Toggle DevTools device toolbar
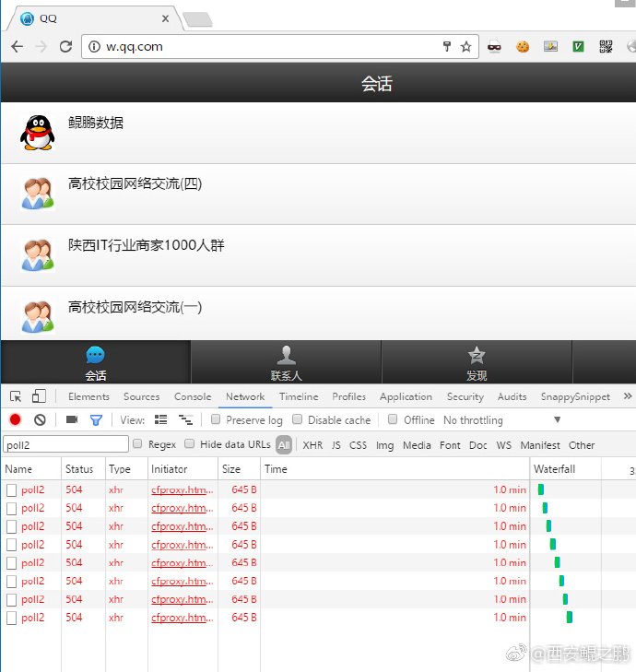 (x=39, y=396)
